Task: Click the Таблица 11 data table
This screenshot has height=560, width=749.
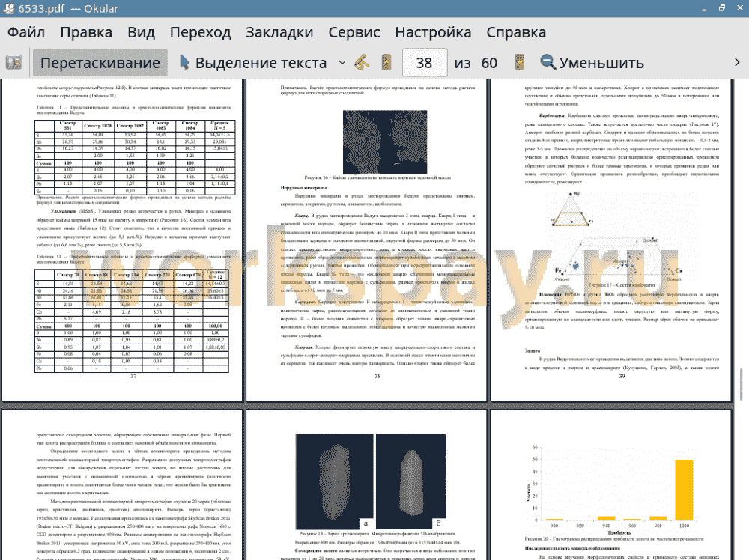Action: click(135, 157)
